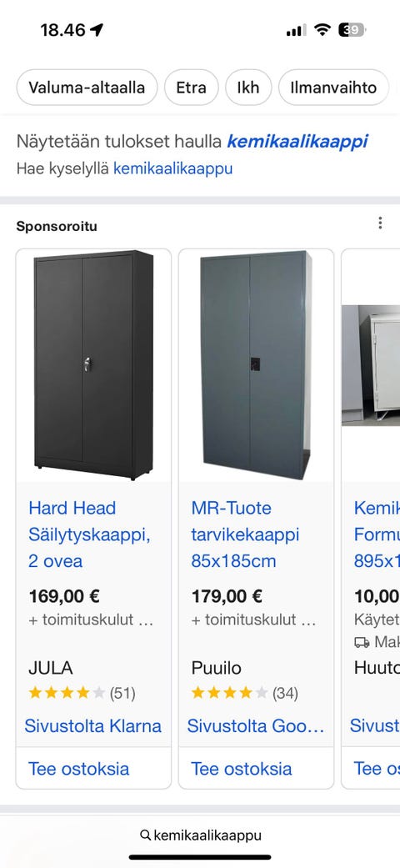The height and width of the screenshot is (868, 400).
Task: Select the Ikh filter chip
Action: click(x=248, y=88)
